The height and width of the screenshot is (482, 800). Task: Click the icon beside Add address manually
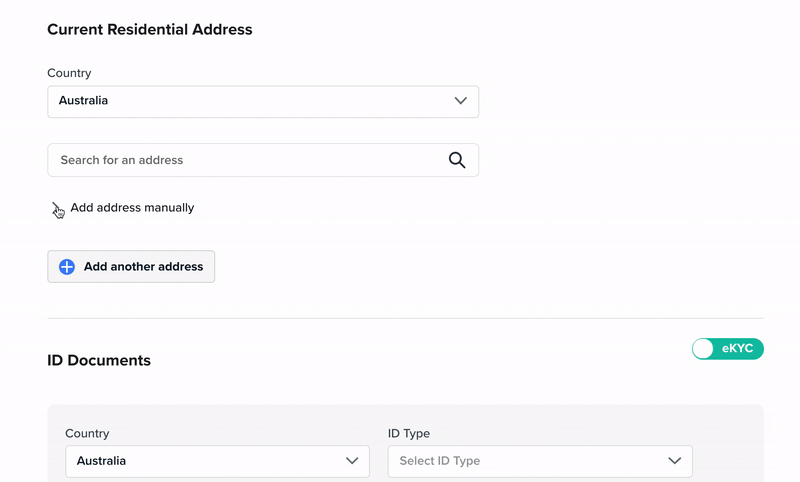[58, 209]
